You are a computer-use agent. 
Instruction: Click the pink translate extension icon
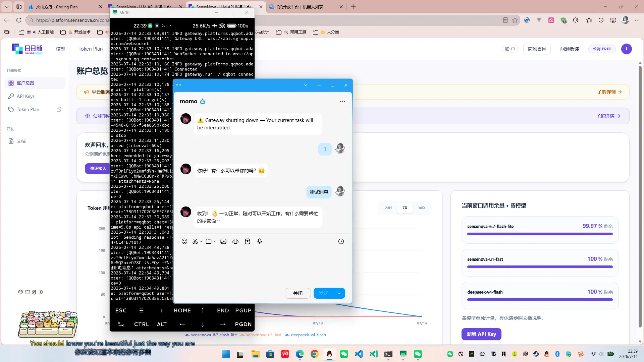pos(551,20)
